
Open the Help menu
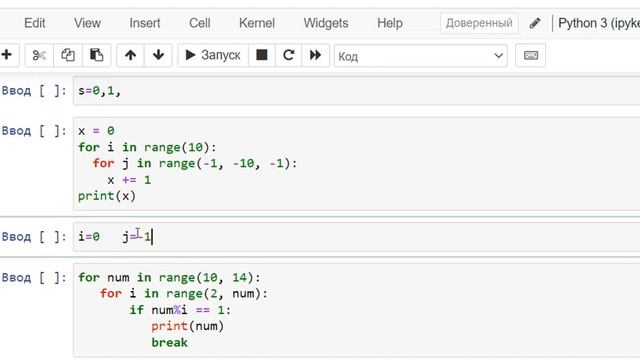[x=390, y=23]
